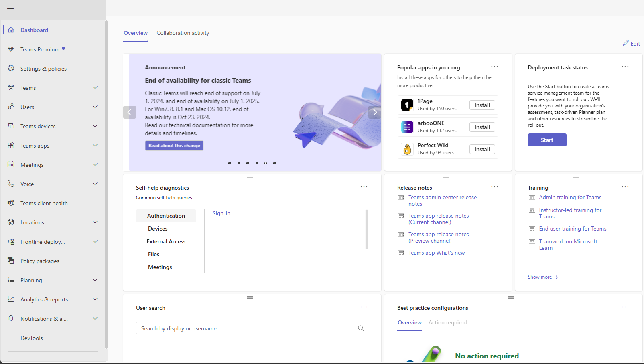
Task: Switch to the Collaboration activity tab
Action: [183, 33]
